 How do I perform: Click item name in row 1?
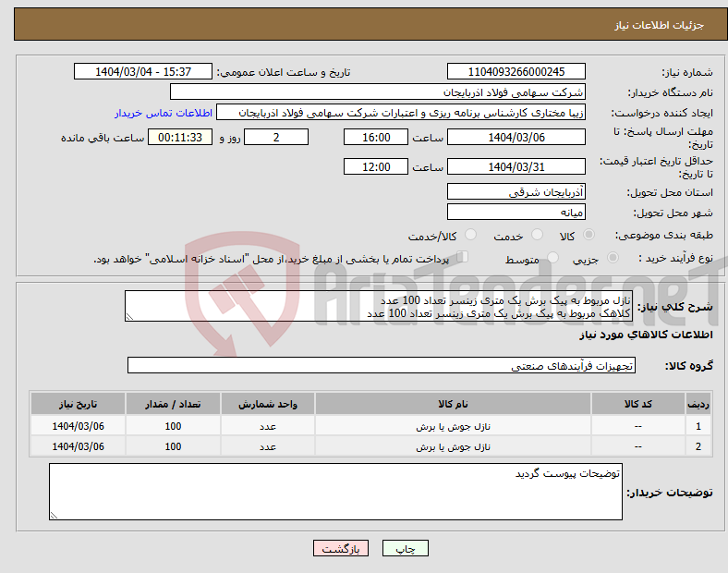(453, 426)
